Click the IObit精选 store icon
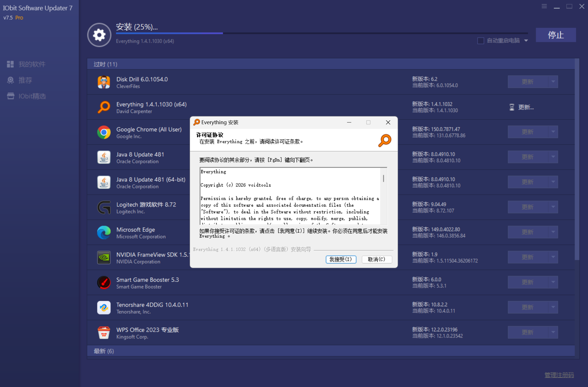The image size is (588, 387). (x=10, y=96)
